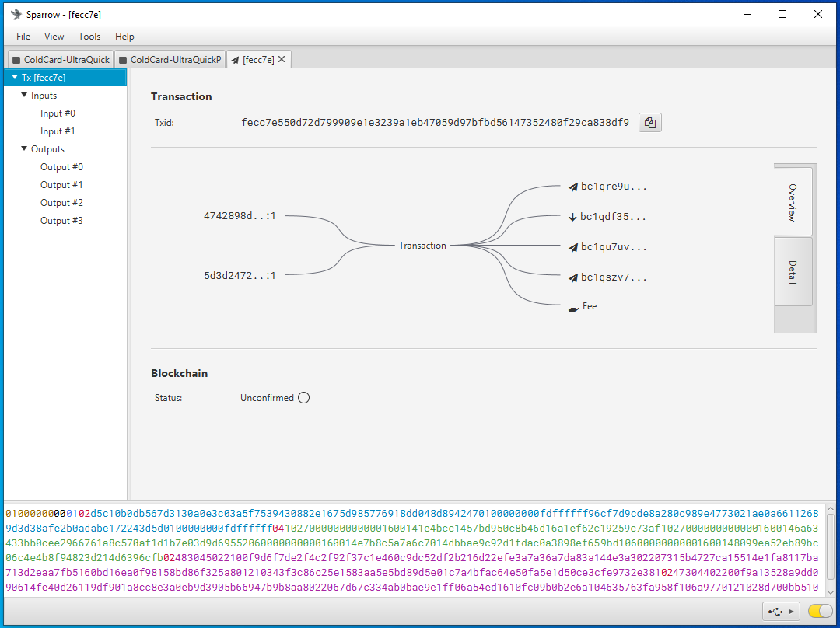Switch to the Detail side tab

coord(793,272)
